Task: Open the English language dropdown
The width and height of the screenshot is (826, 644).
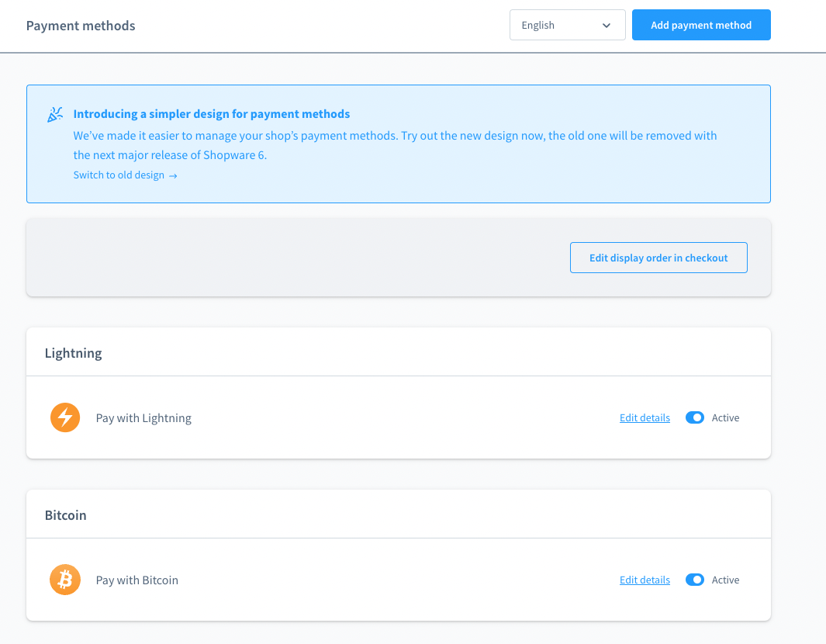Action: 568,25
